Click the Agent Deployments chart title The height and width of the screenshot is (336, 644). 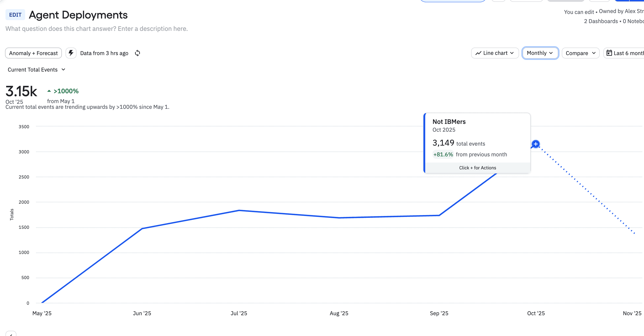pyautogui.click(x=78, y=15)
